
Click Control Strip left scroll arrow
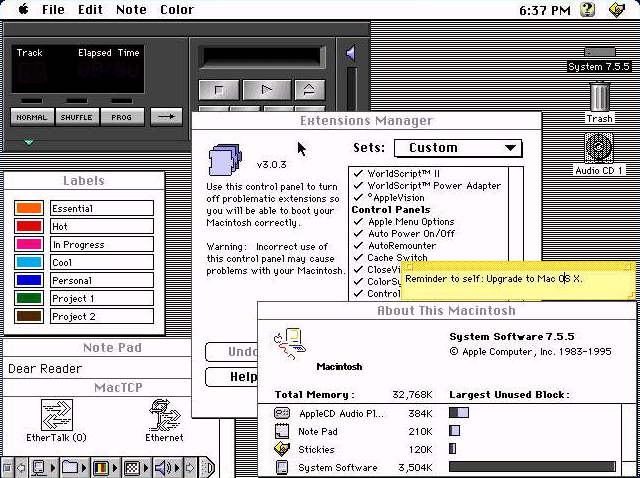click(21, 468)
